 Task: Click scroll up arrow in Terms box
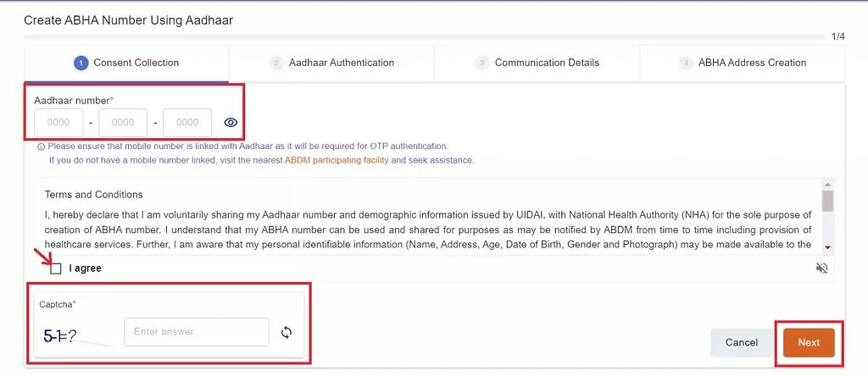827,184
